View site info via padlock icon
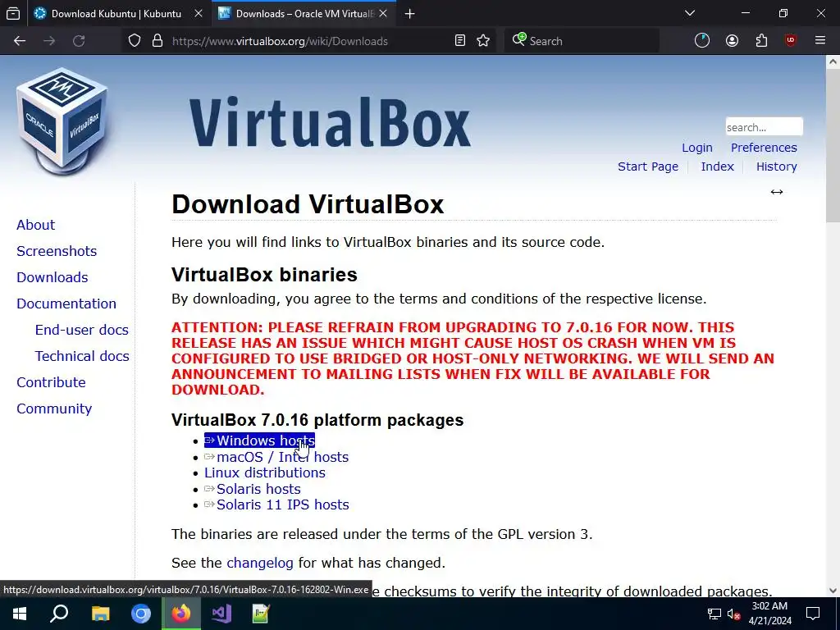 click(157, 41)
